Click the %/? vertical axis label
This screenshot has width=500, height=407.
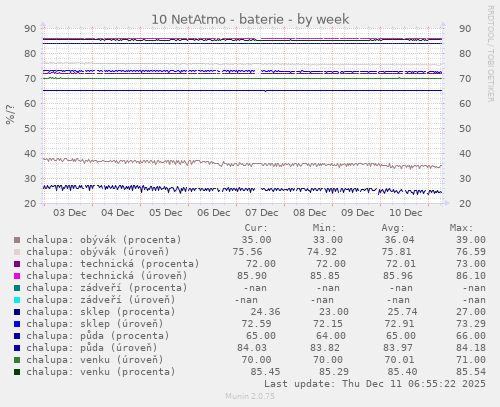click(10, 114)
